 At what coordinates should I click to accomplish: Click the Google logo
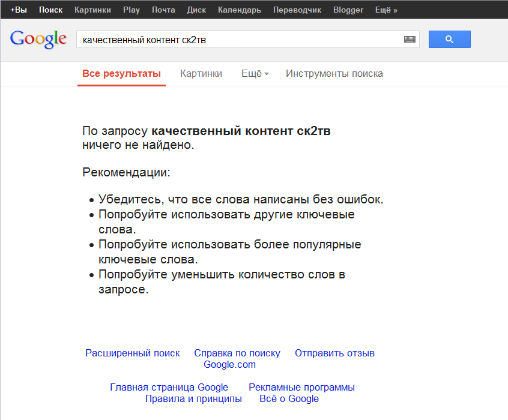pos(38,39)
